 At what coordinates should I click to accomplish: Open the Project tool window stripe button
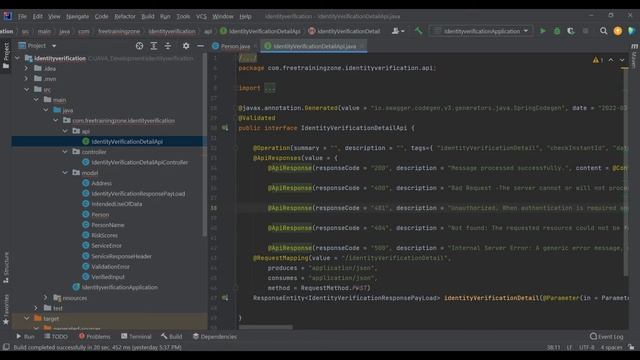pos(6,56)
